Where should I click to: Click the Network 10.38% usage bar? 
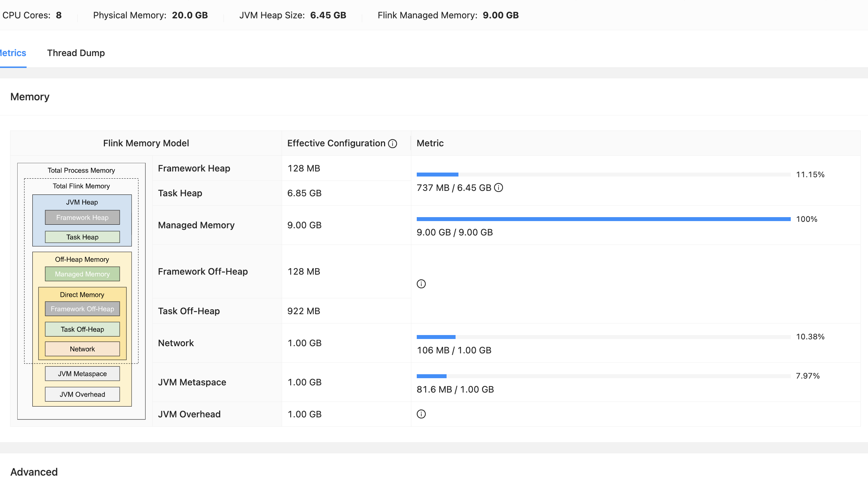pos(603,337)
